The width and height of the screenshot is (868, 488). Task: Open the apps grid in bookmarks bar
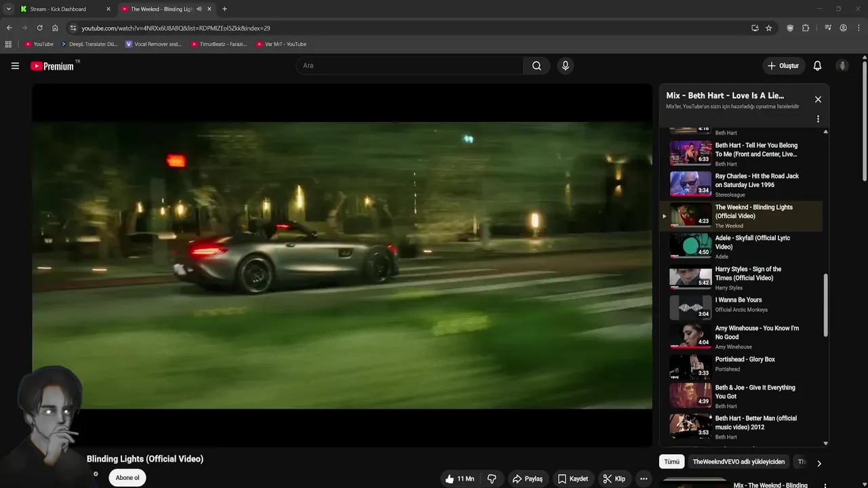click(8, 44)
